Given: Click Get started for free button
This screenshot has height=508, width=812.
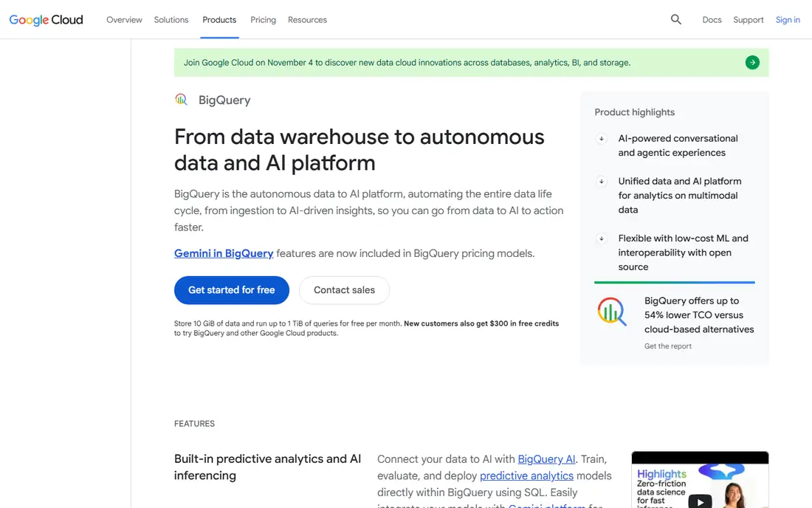Looking at the screenshot, I should [x=232, y=290].
